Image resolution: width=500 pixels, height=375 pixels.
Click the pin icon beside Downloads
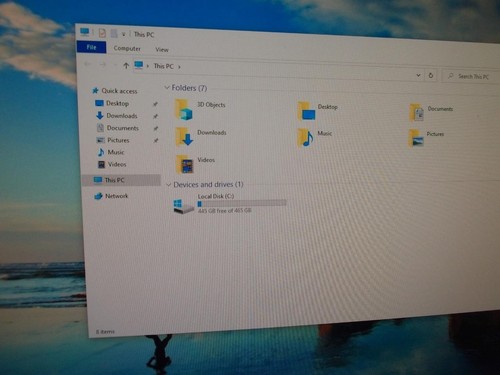pyautogui.click(x=155, y=116)
